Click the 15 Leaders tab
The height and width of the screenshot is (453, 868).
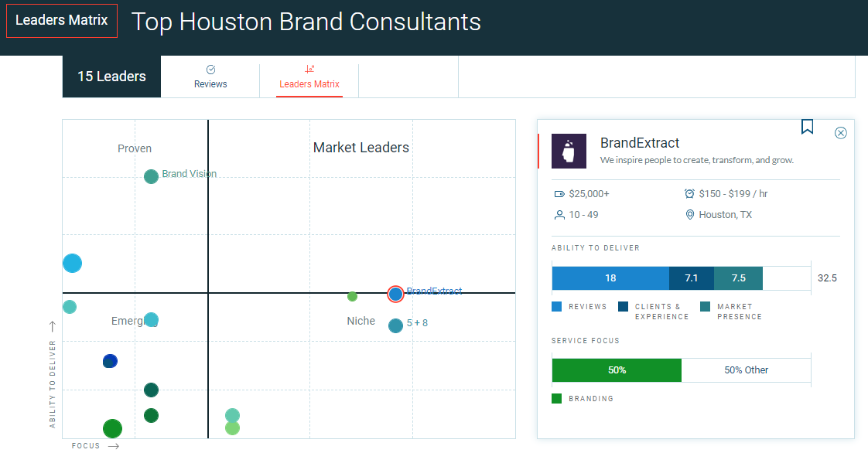(x=111, y=77)
